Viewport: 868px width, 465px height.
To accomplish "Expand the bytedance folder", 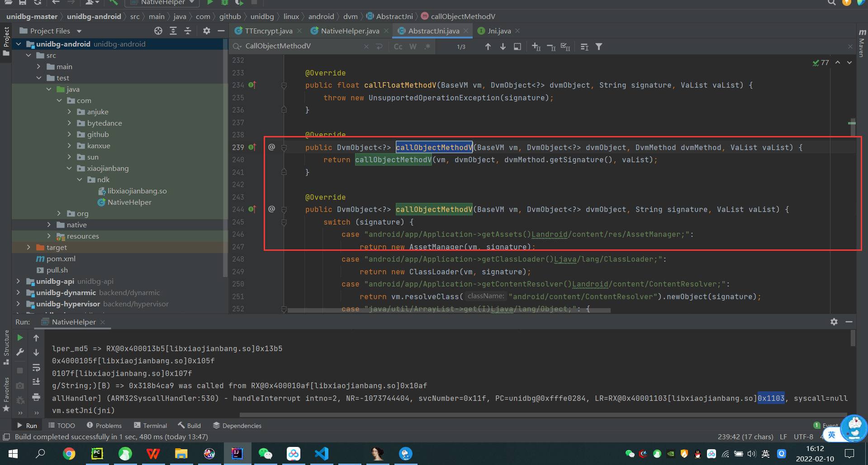I will 69,123.
